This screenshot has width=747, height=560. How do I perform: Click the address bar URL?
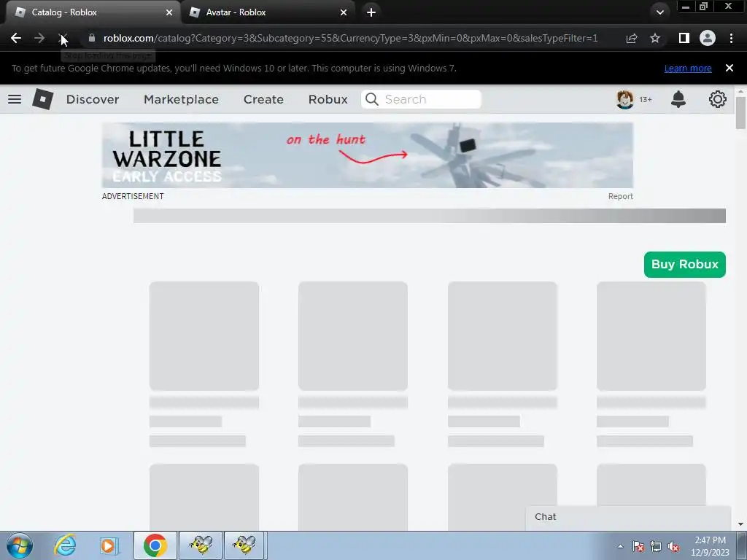350,38
